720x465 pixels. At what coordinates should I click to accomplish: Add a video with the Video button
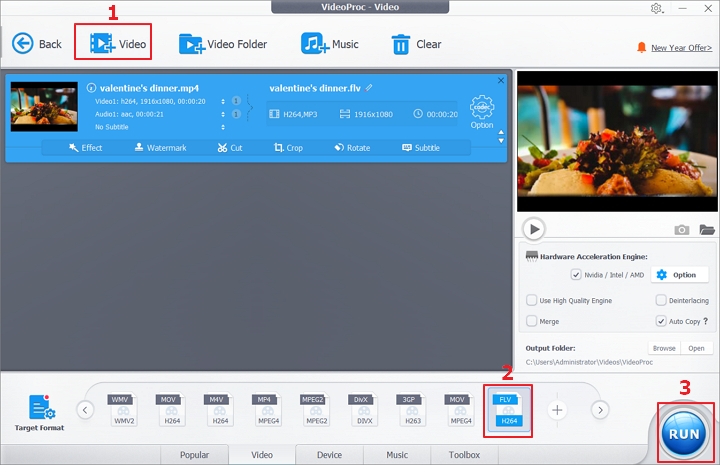tap(118, 44)
